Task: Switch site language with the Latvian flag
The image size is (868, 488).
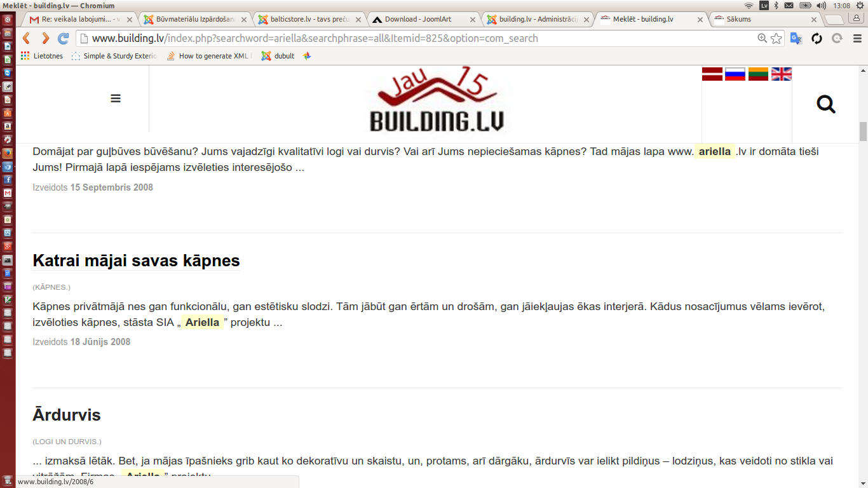Action: tap(712, 74)
